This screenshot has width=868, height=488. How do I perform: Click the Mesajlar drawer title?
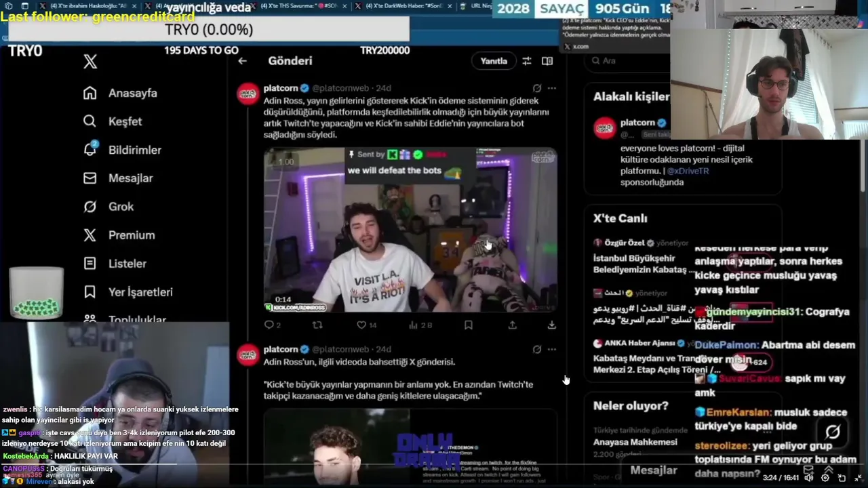[654, 470]
